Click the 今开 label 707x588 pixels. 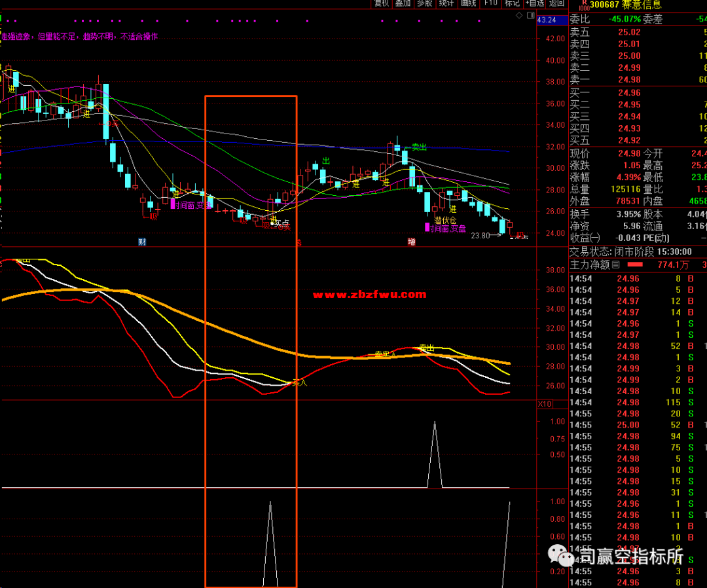point(653,153)
